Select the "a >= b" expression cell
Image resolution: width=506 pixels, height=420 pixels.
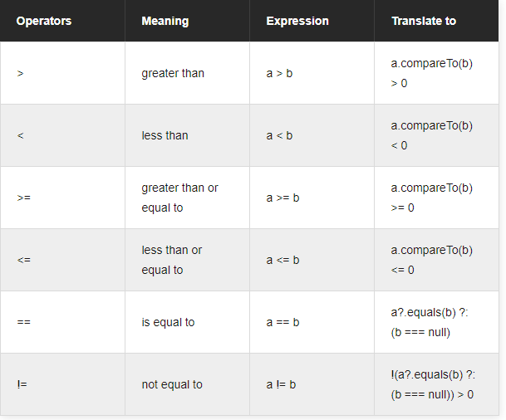282,198
